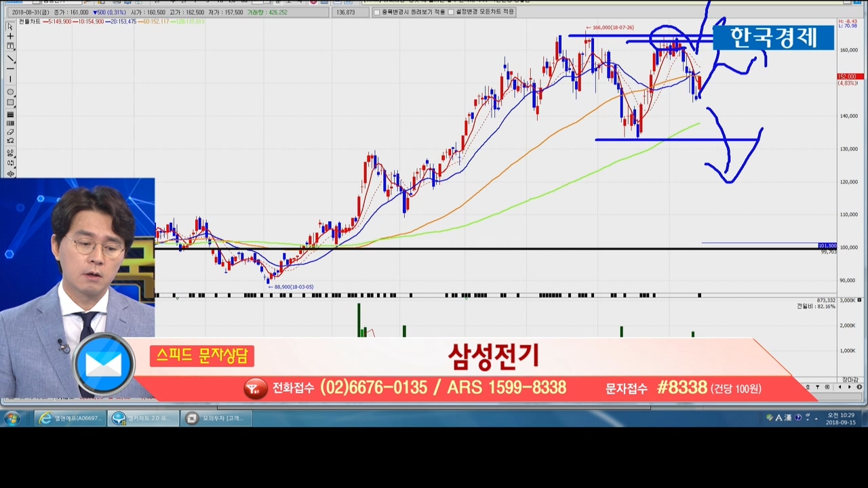Select the crosshair cursor tool
Image resolution: width=868 pixels, height=488 pixels.
[10, 37]
